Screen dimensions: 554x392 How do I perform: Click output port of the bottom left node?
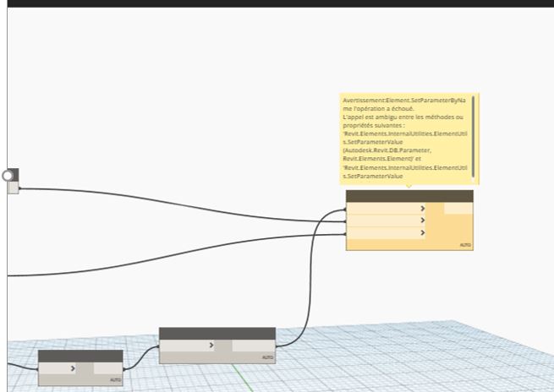[107, 368]
